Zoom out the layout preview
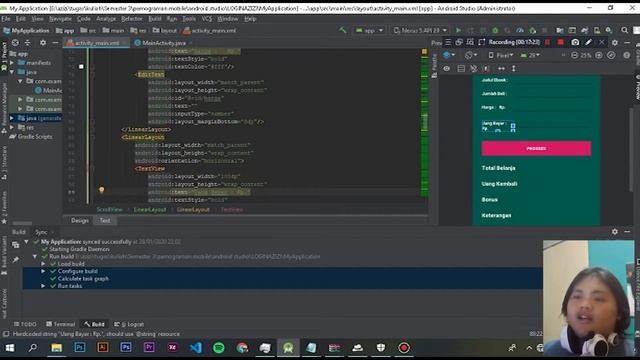 pyautogui.click(x=574, y=55)
